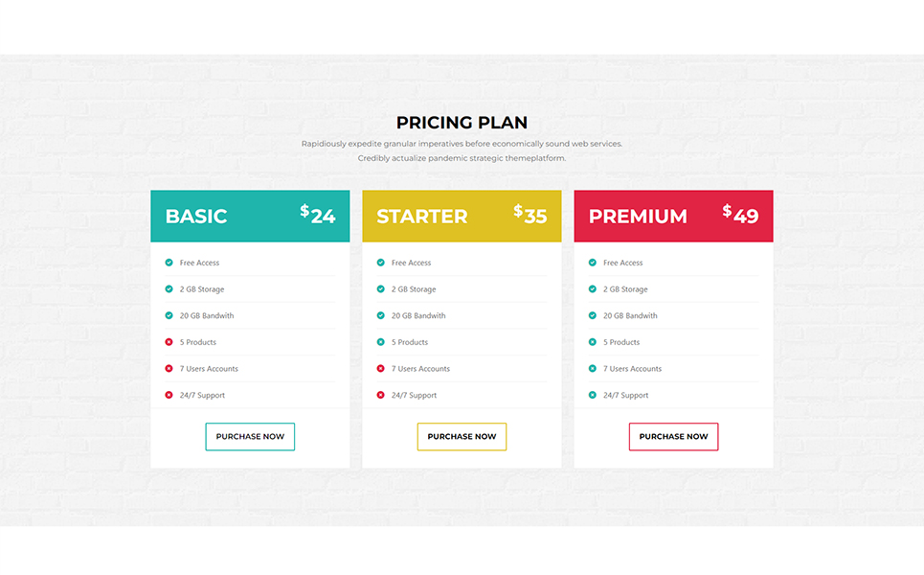
Task: Click Premium plan 24/7 Support check icon
Action: point(593,395)
